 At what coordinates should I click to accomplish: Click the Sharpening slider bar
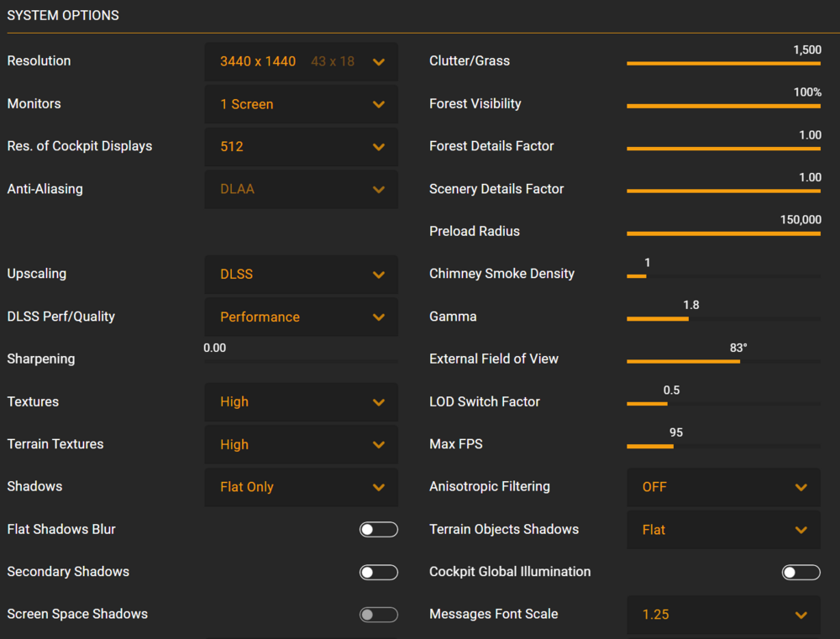click(301, 361)
